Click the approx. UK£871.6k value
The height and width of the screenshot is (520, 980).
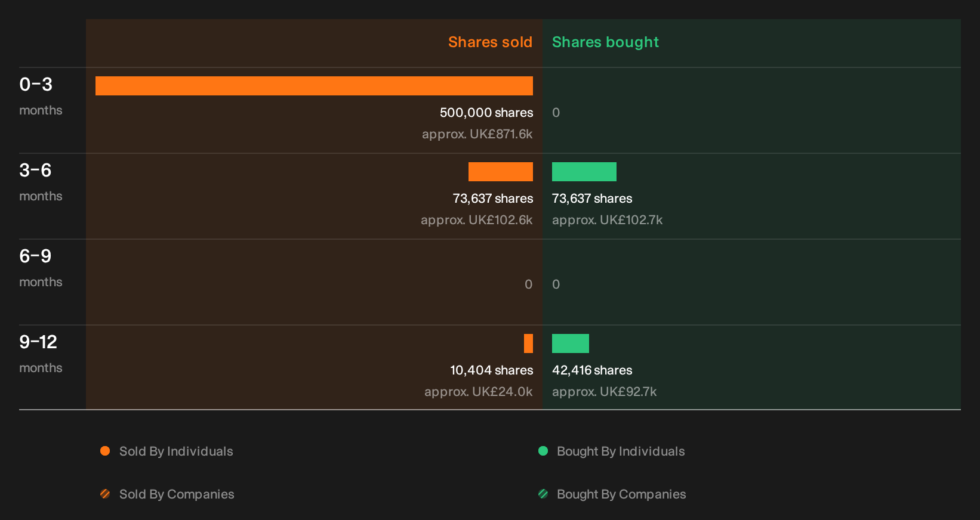click(477, 134)
